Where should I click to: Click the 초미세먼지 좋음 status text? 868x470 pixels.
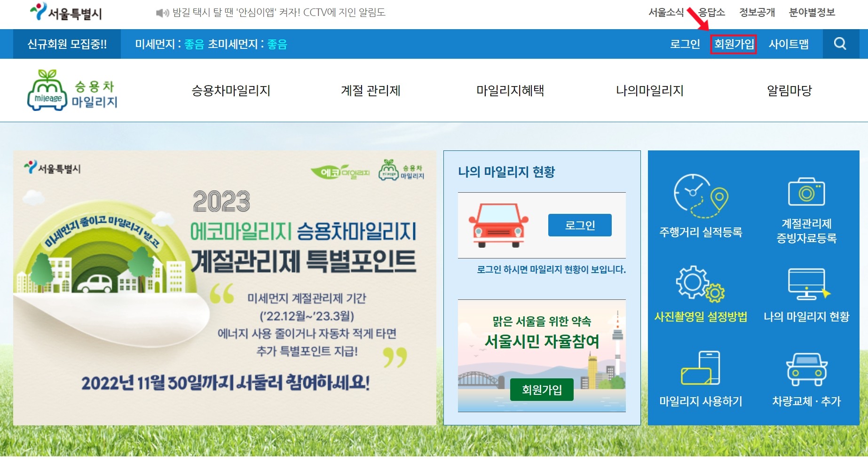(247, 44)
